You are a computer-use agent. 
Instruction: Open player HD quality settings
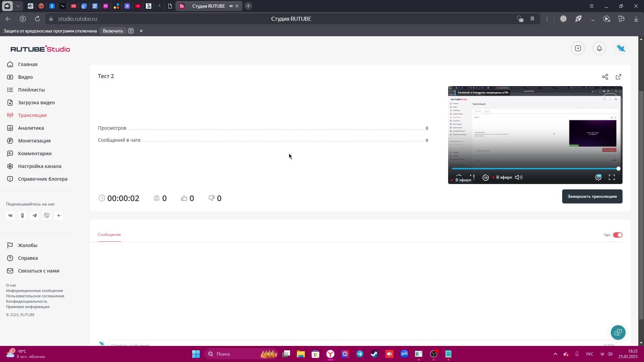598,177
